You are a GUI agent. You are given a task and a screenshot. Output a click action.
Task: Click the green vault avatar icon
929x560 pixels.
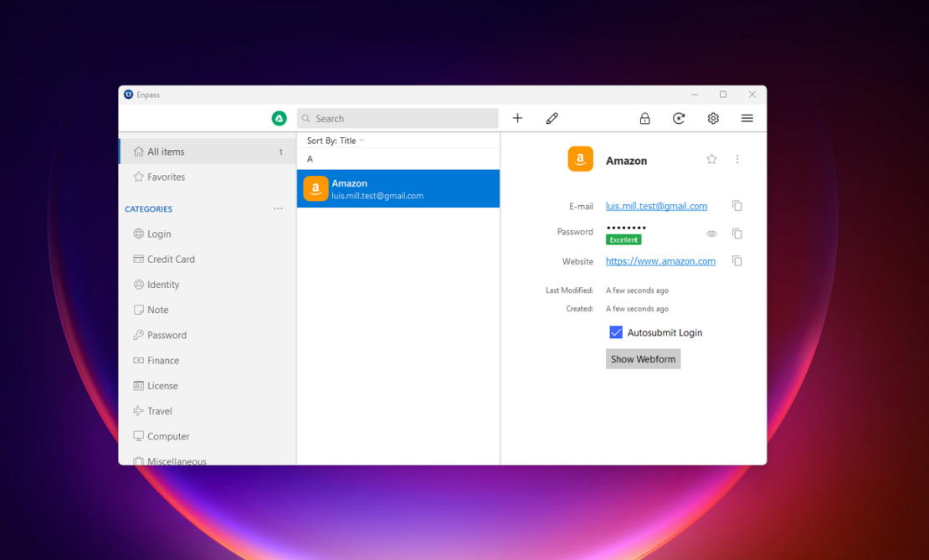pos(280,119)
